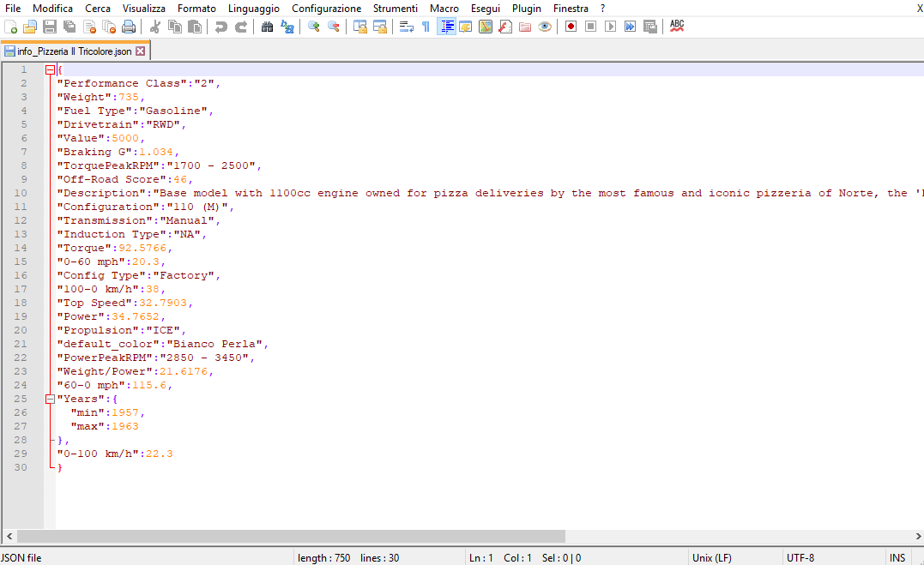This screenshot has height=565, width=924.
Task: Zoom out using the magnifier minus icon
Action: 334,27
